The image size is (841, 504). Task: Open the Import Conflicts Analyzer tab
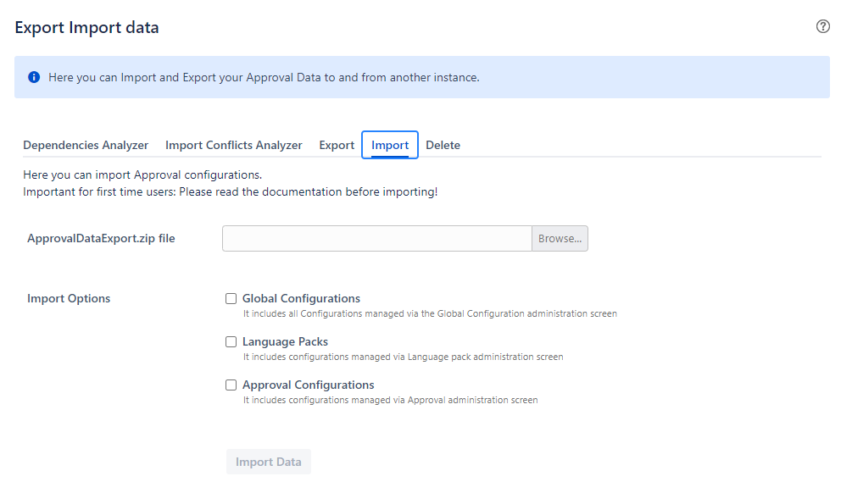234,146
